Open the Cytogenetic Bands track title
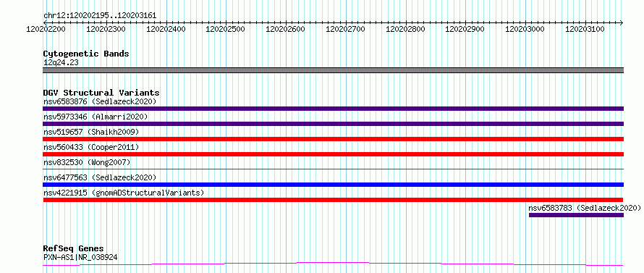Viewport: 644px width, 273px height. [86, 54]
